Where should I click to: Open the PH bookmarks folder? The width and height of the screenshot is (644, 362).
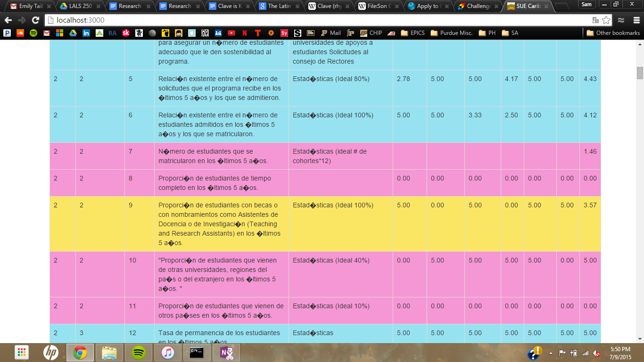click(487, 33)
